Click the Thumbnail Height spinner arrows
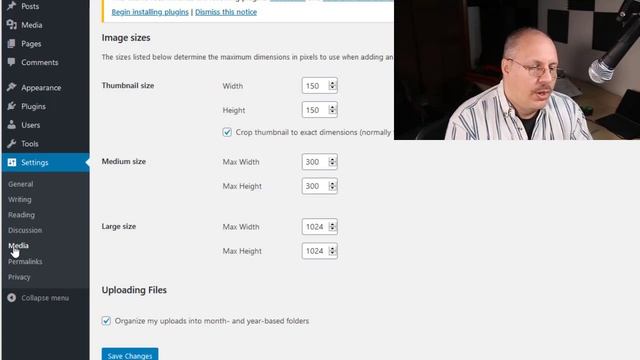This screenshot has height=360, width=640. (332, 109)
